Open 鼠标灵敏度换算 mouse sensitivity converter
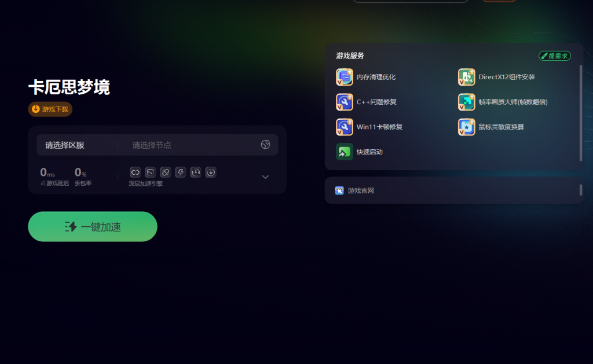593x364 pixels. [x=467, y=127]
